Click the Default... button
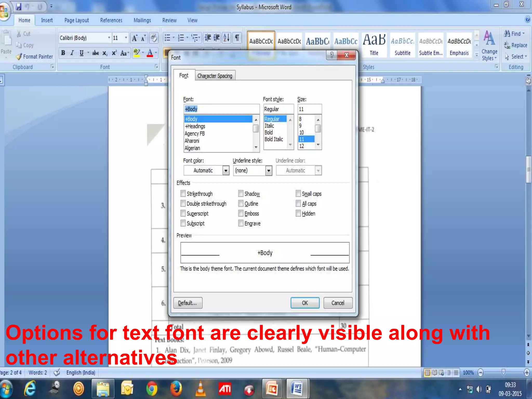Viewport: 532px width, 399px height. [x=188, y=303]
